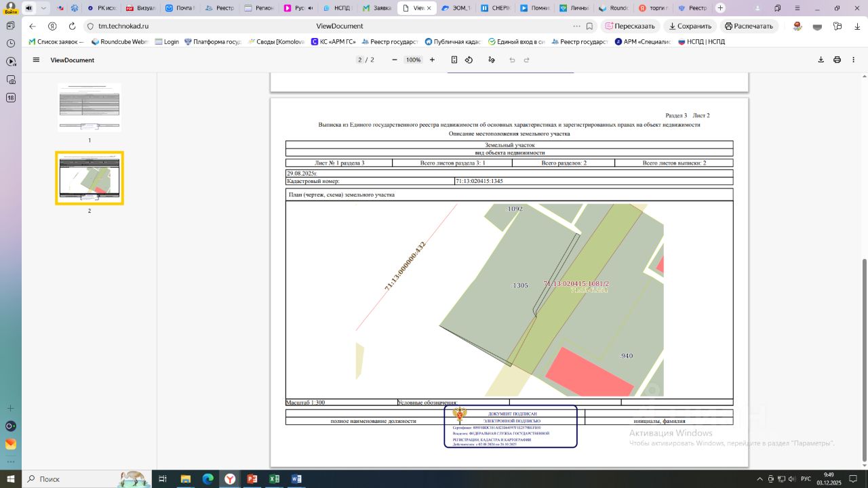Download the PDF document

point(821,60)
